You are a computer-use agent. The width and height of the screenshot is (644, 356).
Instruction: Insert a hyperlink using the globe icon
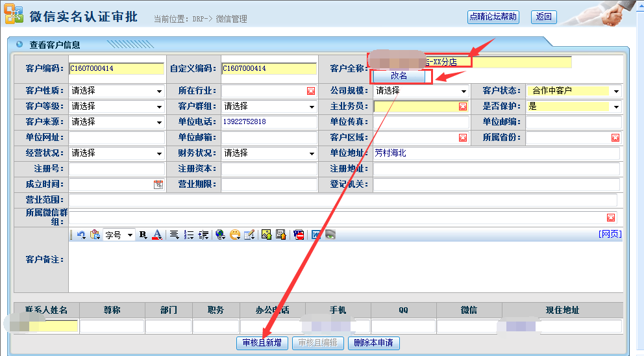(x=220, y=235)
